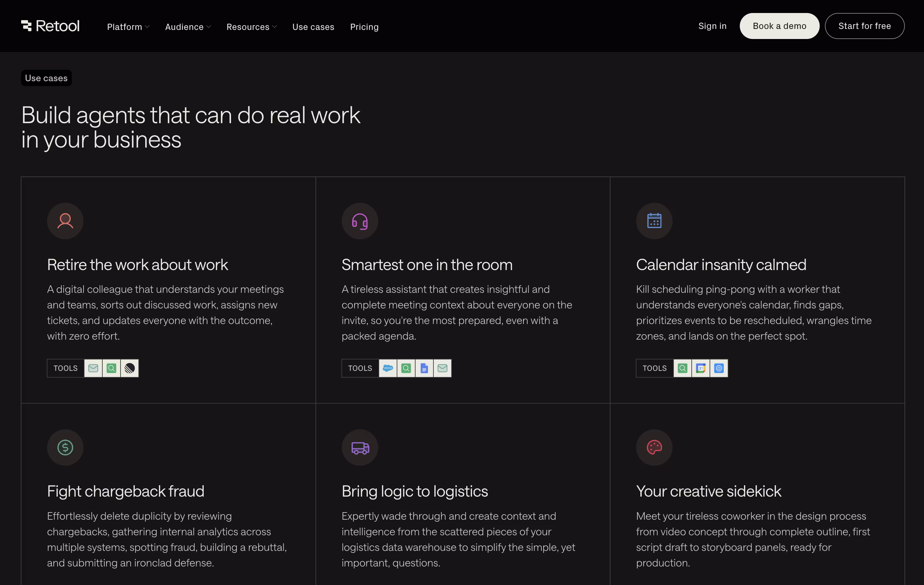The width and height of the screenshot is (924, 585).
Task: Click the heading Your creative sidekick
Action: tap(709, 492)
